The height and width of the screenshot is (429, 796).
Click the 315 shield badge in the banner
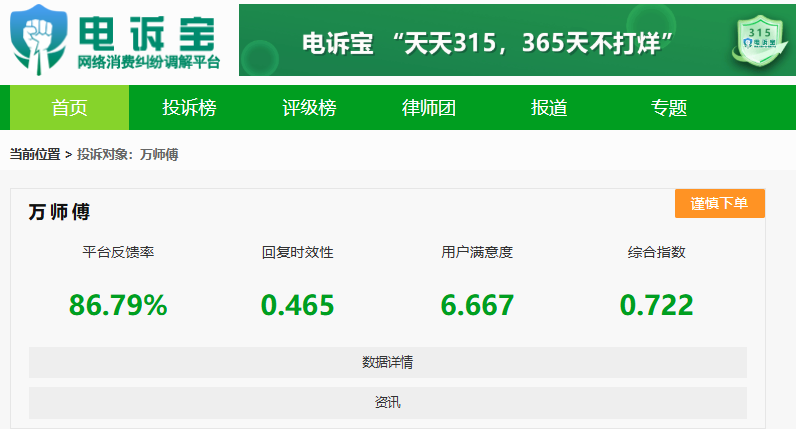[x=760, y=41]
